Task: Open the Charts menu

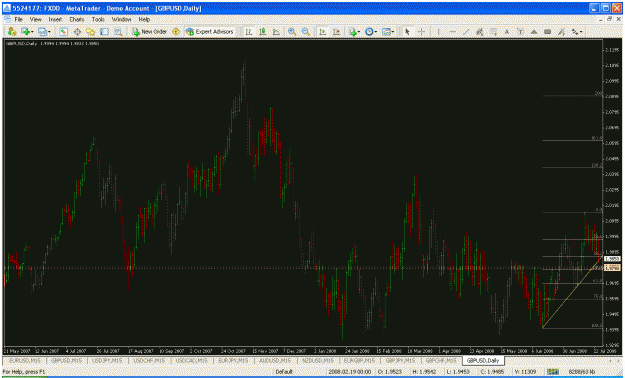Action: point(77,19)
